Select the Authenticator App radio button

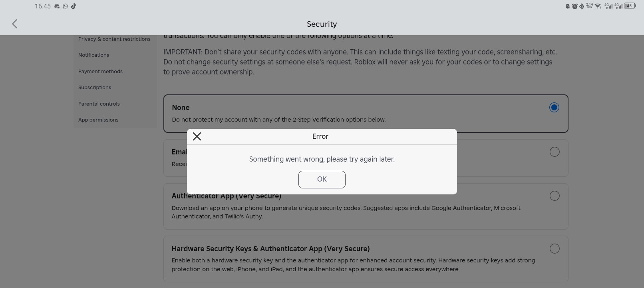(555, 196)
